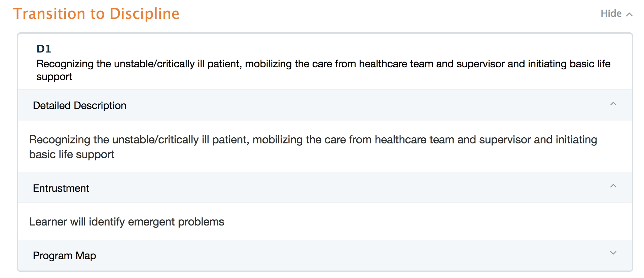Click the Entrustment header label
Image resolution: width=644 pixels, height=278 pixels.
[61, 188]
